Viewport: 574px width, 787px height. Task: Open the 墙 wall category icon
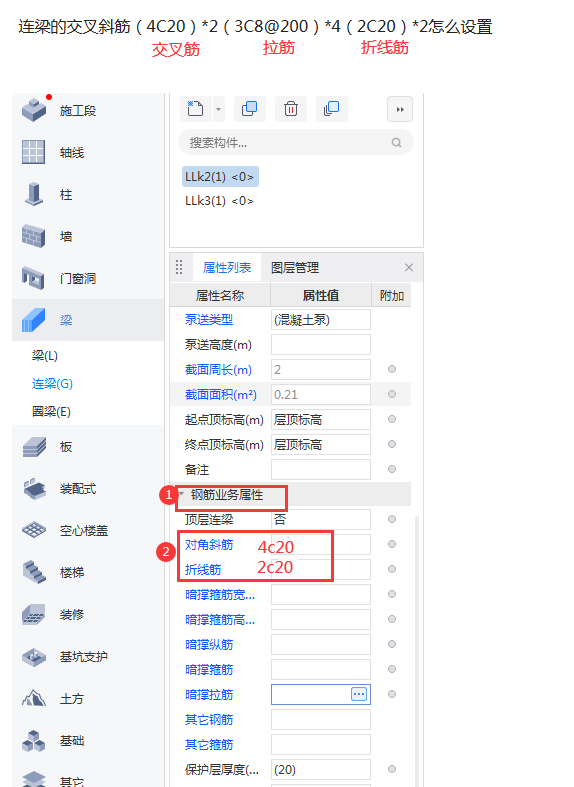click(x=34, y=236)
